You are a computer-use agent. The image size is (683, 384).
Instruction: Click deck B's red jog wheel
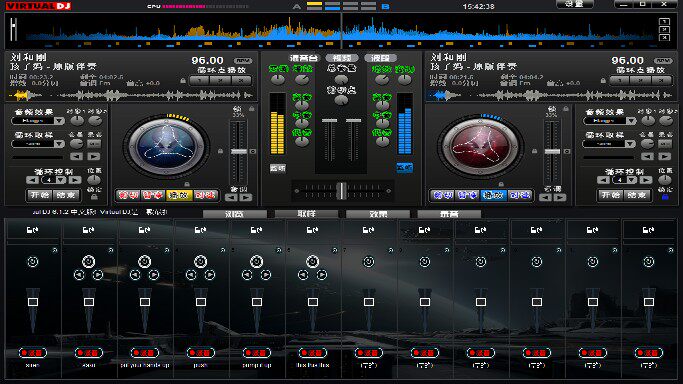[481, 147]
